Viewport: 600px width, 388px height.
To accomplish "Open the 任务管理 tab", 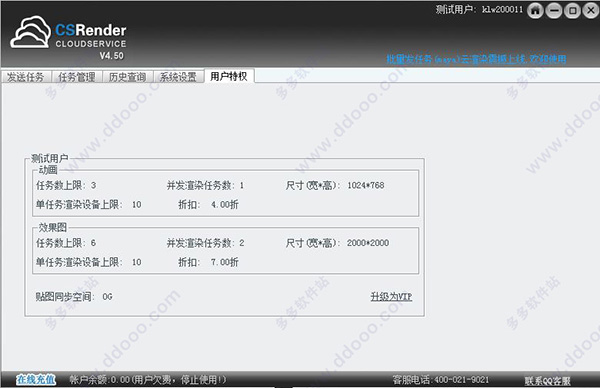I will coord(77,77).
